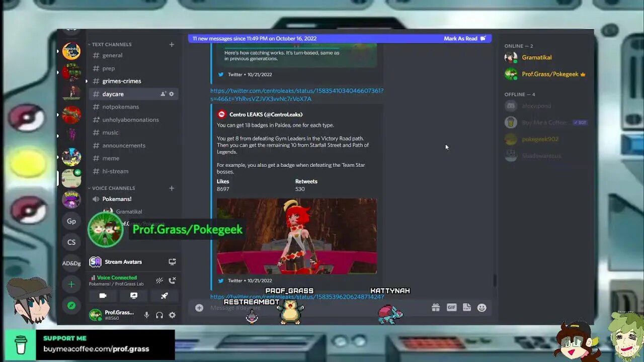644x362 pixels.
Task: Select the unholyabomonations channel
Action: point(133,120)
